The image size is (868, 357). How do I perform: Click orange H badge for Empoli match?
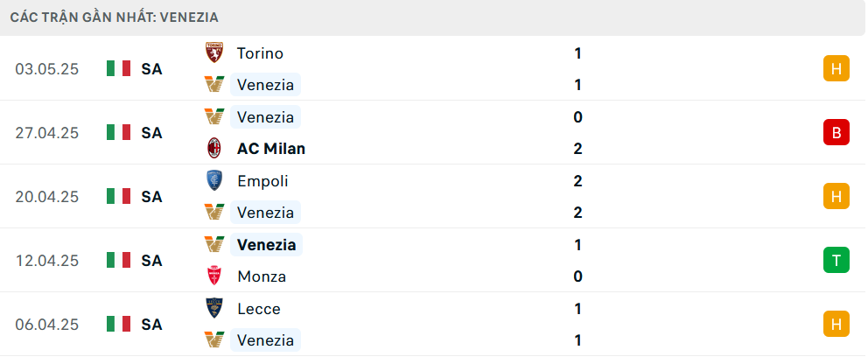pos(836,197)
